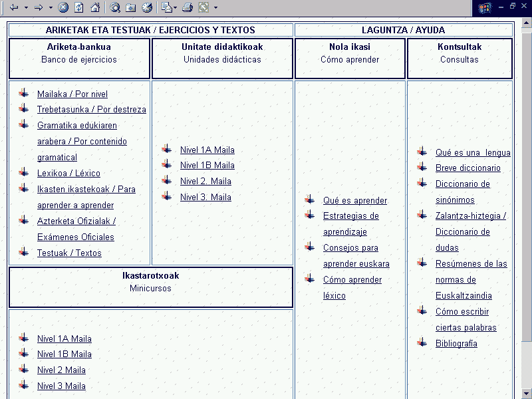
Task: Click ARIKETAK ETA TESTUAK section title
Action: click(150, 30)
